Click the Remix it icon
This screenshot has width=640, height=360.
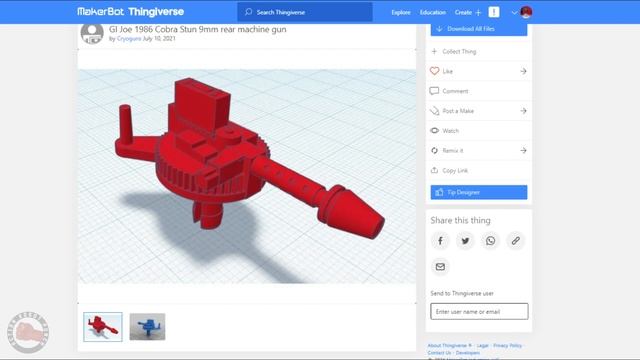pyautogui.click(x=434, y=150)
